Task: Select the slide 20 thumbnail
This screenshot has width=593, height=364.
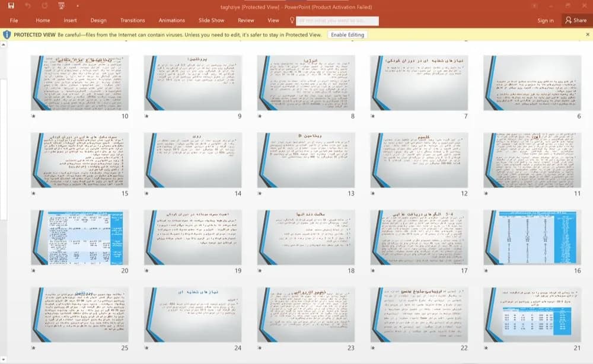Action: pos(80,237)
